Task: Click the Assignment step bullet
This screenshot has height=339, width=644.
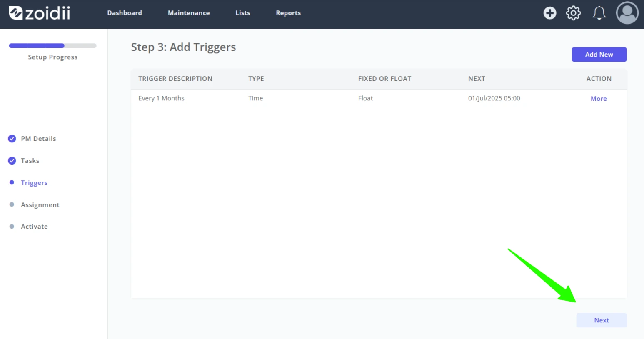Action: pyautogui.click(x=12, y=204)
